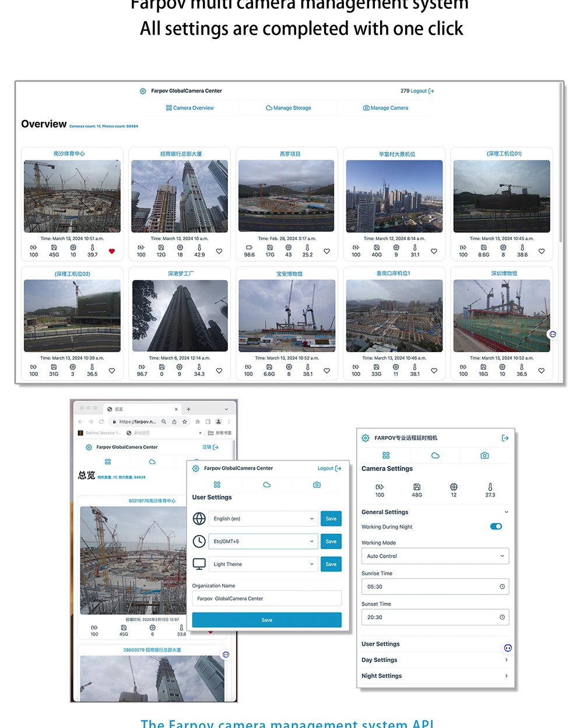Click the Sunrise Time field showing 05:30
The height and width of the screenshot is (728, 583).
435,587
